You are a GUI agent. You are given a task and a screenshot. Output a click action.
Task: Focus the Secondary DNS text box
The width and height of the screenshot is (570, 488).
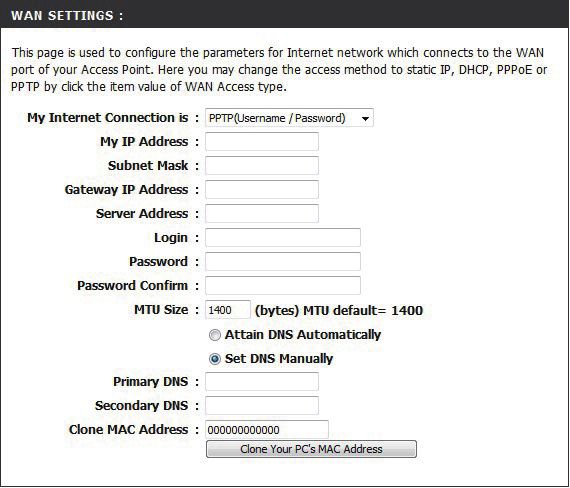(x=262, y=405)
